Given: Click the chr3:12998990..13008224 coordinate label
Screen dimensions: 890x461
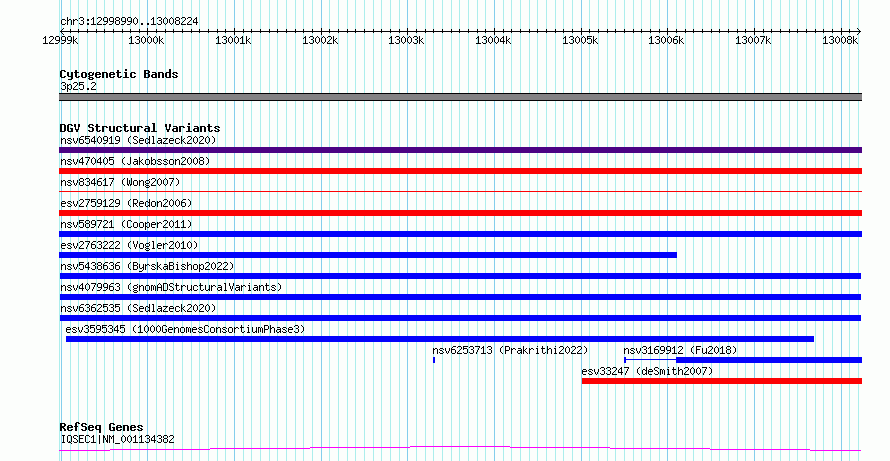Looking at the screenshot, I should [x=129, y=22].
